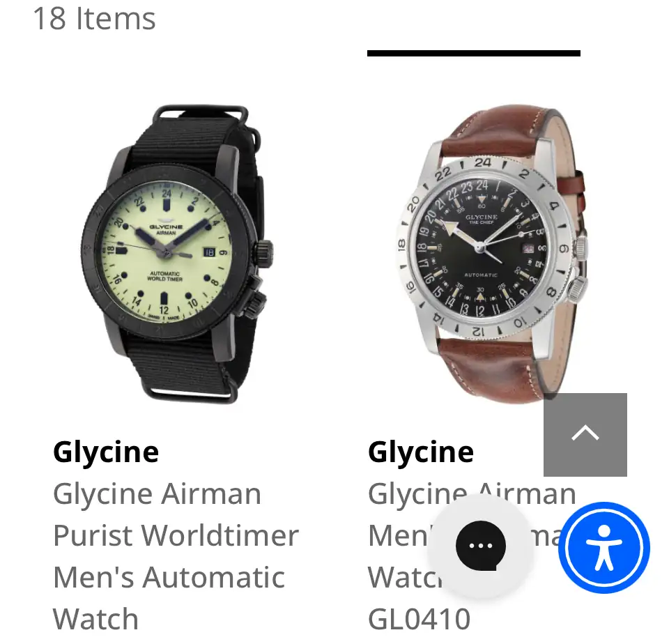
Task: Click the "Purist Worldtimer" line of first title
Action: click(x=176, y=535)
